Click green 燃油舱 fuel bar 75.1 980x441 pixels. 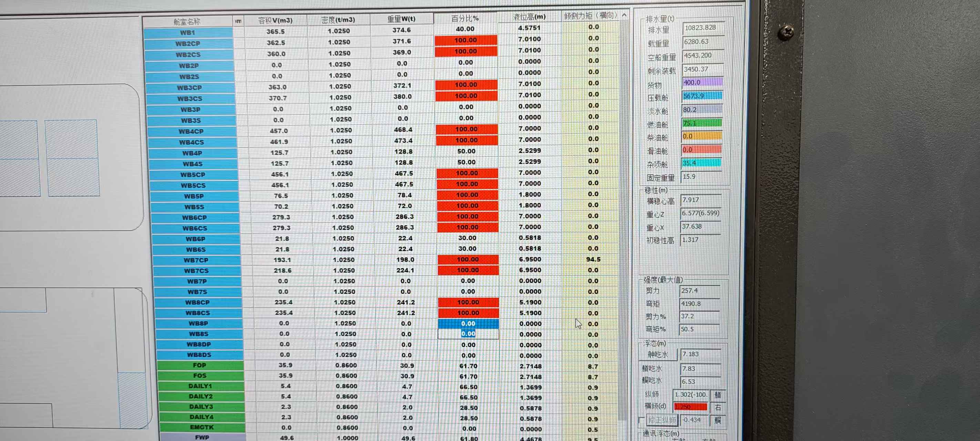(x=702, y=123)
